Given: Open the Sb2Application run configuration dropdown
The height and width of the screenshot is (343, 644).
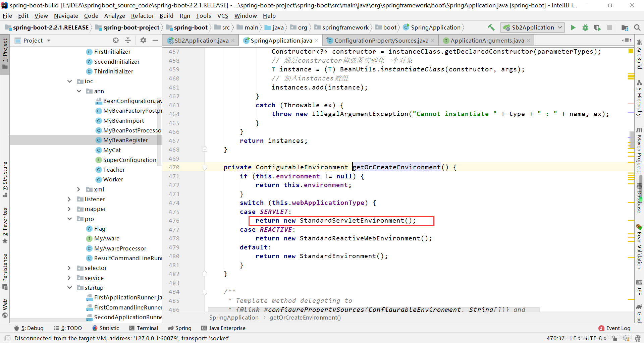Looking at the screenshot, I should [533, 27].
